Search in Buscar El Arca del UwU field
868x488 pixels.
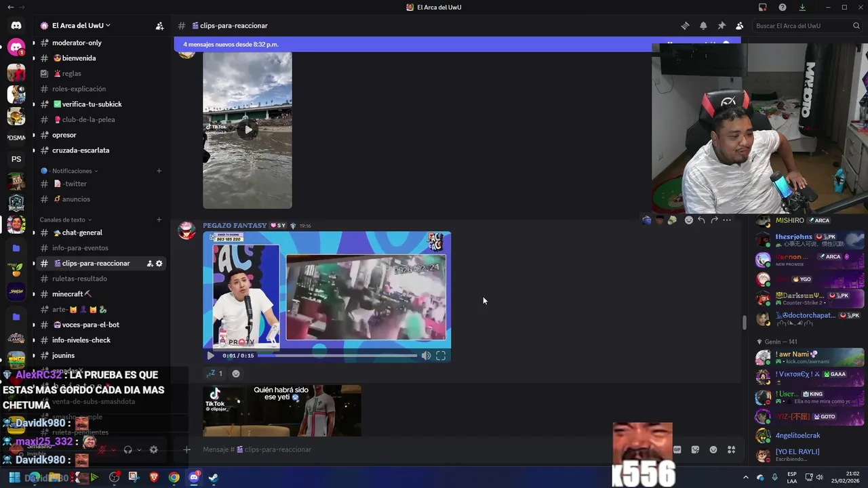[808, 26]
